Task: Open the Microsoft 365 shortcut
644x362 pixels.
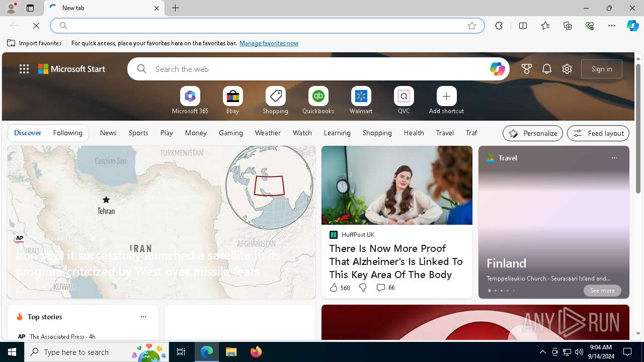Action: tap(190, 101)
